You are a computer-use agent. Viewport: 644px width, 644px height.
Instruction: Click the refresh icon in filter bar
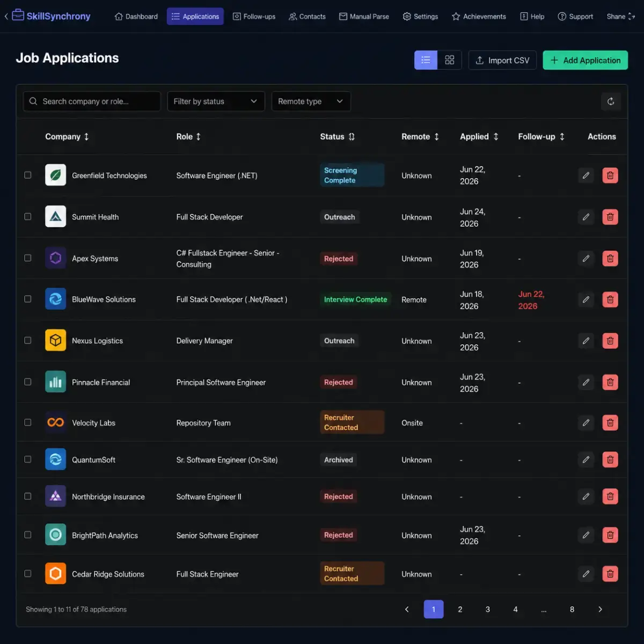point(611,101)
